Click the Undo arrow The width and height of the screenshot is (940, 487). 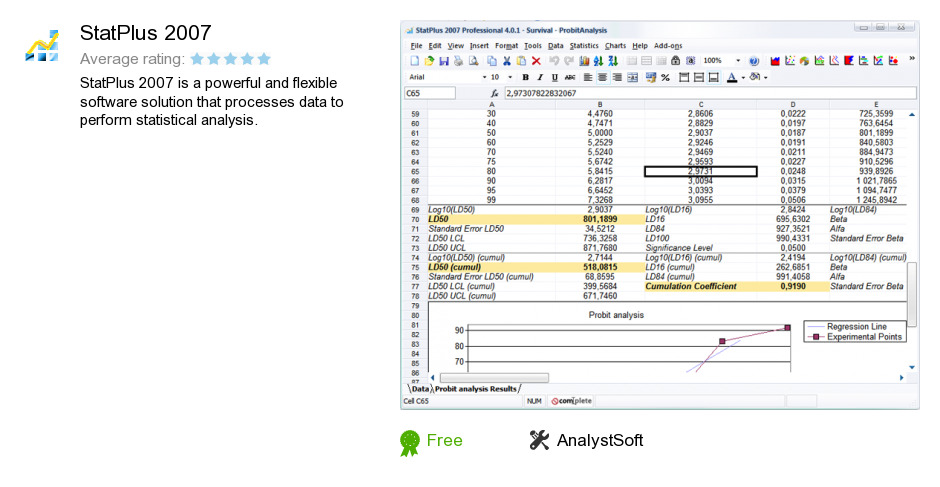click(x=554, y=61)
